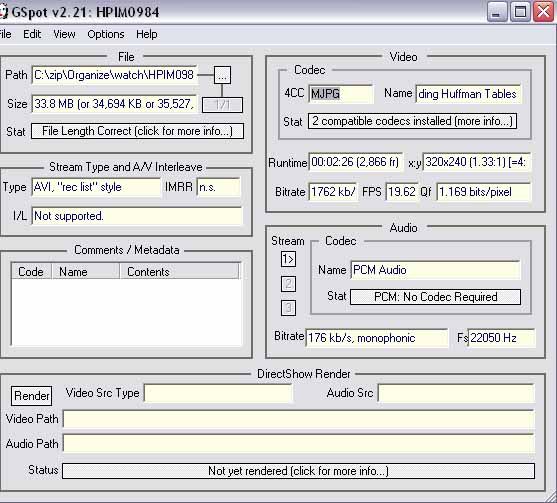Click the Contents column header
This screenshot has width=557, height=503.
pos(180,272)
